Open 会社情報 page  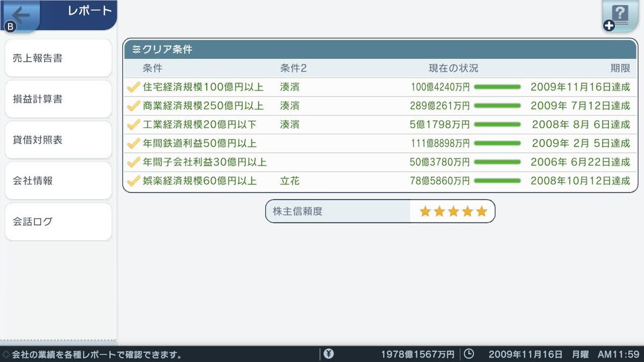coord(58,181)
